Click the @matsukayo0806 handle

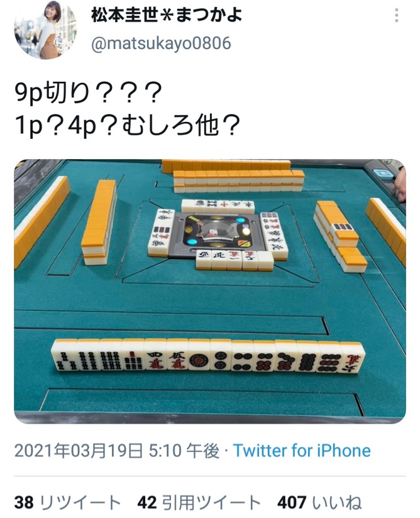point(161,43)
